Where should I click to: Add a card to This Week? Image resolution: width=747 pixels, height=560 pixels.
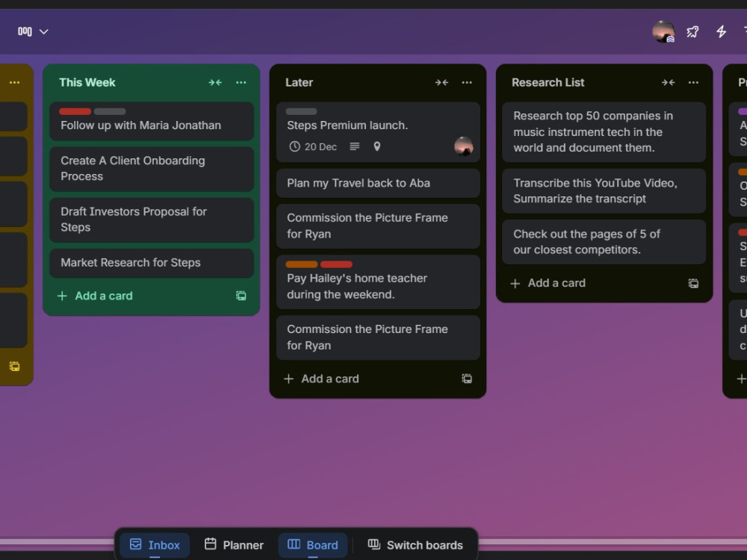click(95, 296)
